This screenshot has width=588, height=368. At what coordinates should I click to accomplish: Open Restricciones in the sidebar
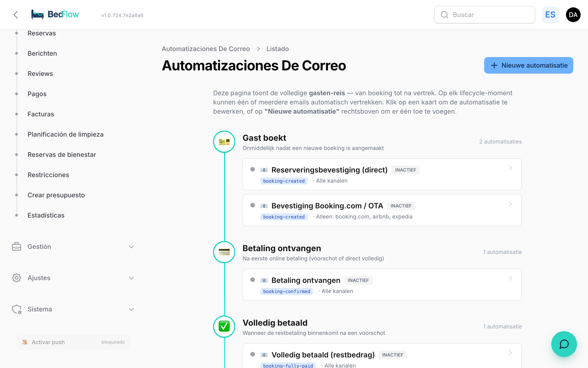(48, 175)
